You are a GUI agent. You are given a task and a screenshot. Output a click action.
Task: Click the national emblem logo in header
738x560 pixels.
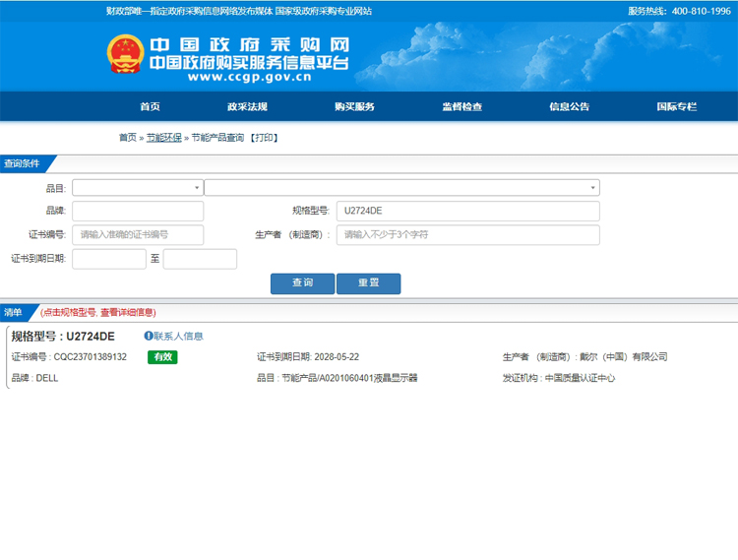point(125,54)
